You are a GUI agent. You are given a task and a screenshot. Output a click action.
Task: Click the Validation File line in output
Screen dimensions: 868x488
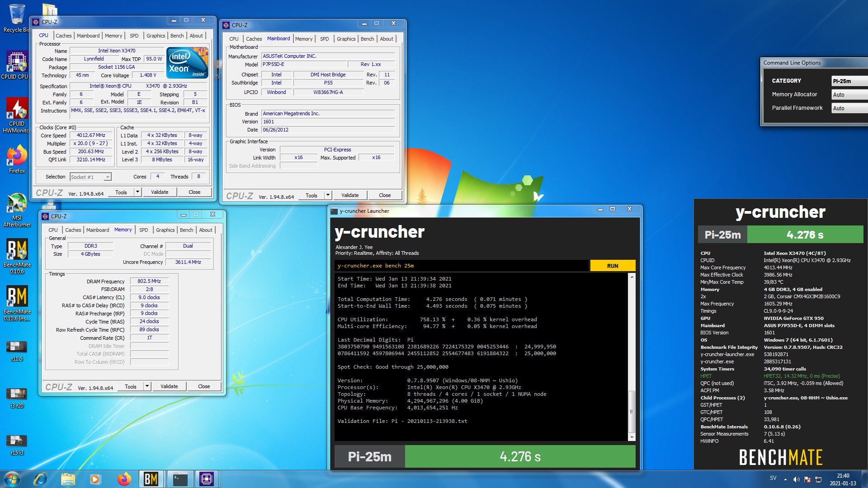[x=402, y=421]
